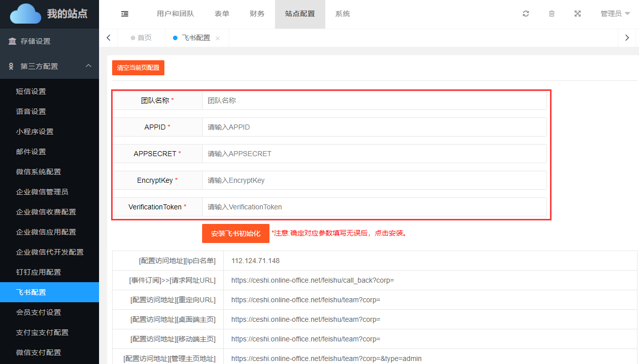Select 钉钉应用配置 in the sidebar
This screenshot has width=639, height=364.
pyautogui.click(x=38, y=272)
